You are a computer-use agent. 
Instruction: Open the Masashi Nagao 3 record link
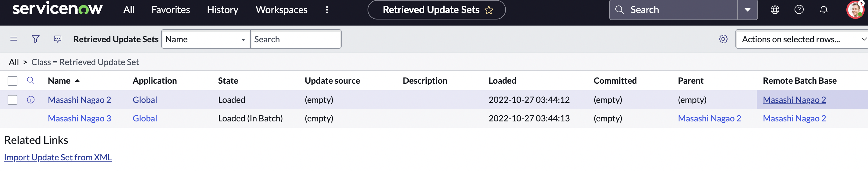tap(79, 118)
